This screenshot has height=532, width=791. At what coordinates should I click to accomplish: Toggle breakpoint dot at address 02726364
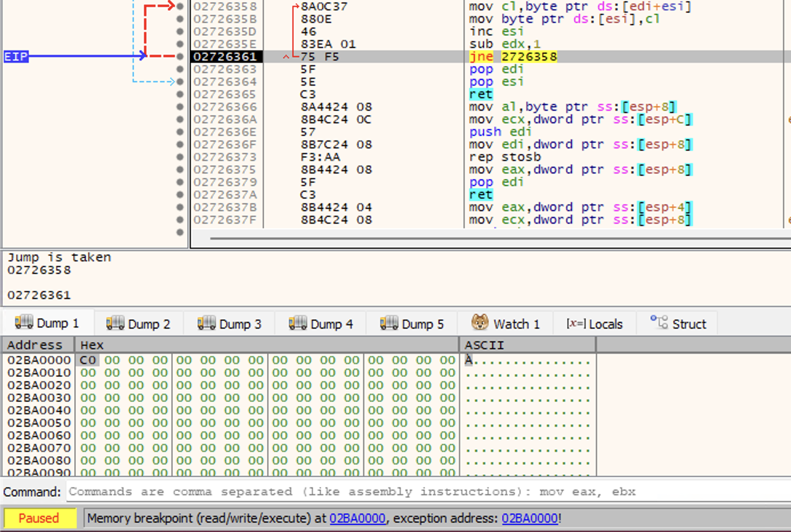(x=180, y=82)
